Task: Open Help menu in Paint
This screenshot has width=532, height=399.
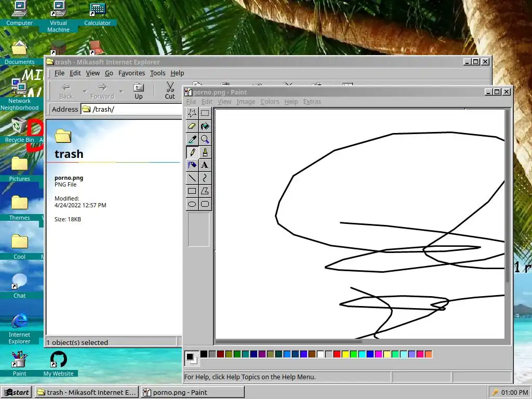Action: pos(291,102)
